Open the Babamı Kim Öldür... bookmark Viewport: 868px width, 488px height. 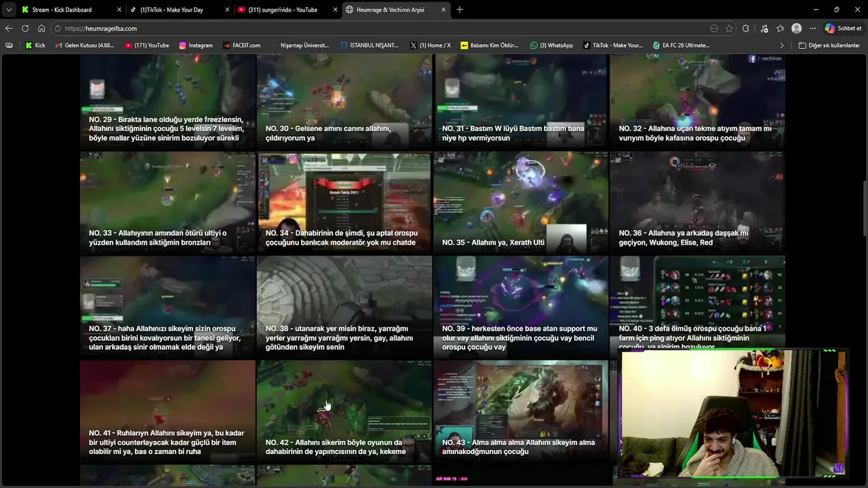coord(490,45)
